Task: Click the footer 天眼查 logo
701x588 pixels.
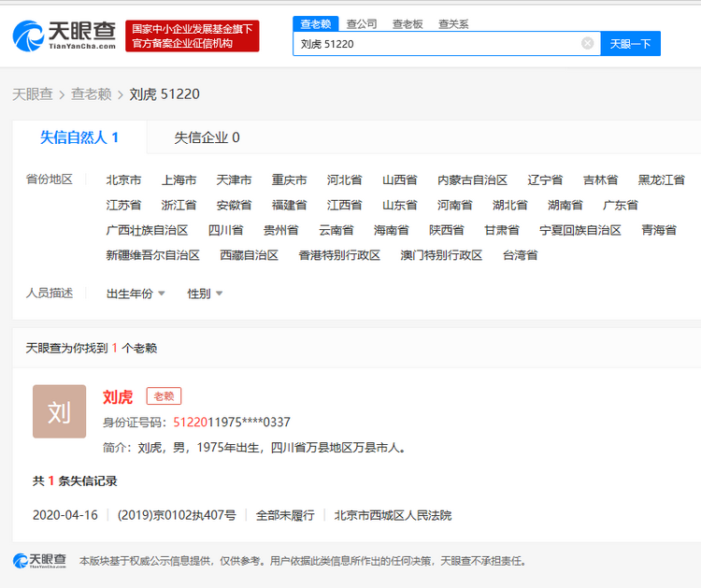Action: click(x=40, y=561)
